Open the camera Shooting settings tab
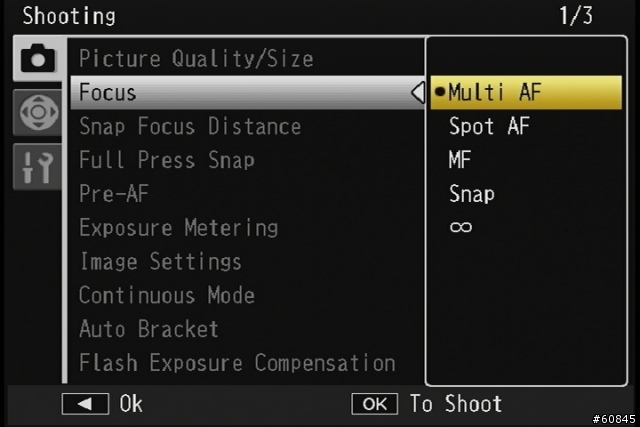Screen dimensions: 640x427 [x=38, y=58]
